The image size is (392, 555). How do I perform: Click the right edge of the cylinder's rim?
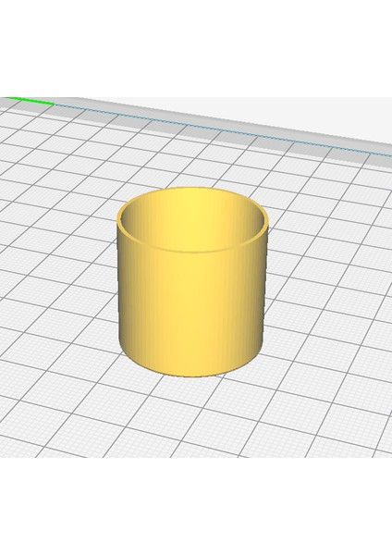pyautogui.click(x=265, y=221)
